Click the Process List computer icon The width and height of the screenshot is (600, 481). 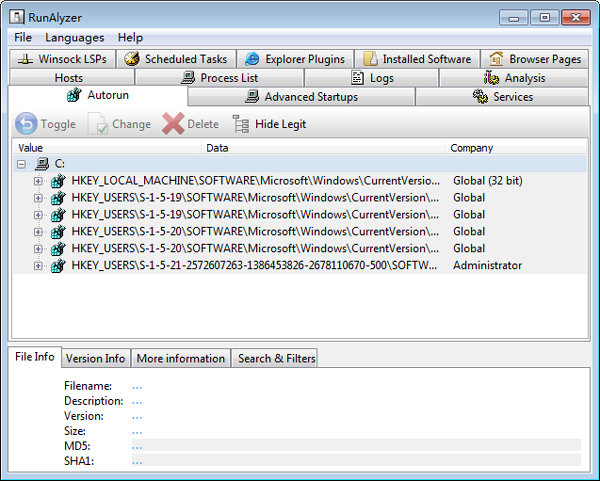[188, 78]
